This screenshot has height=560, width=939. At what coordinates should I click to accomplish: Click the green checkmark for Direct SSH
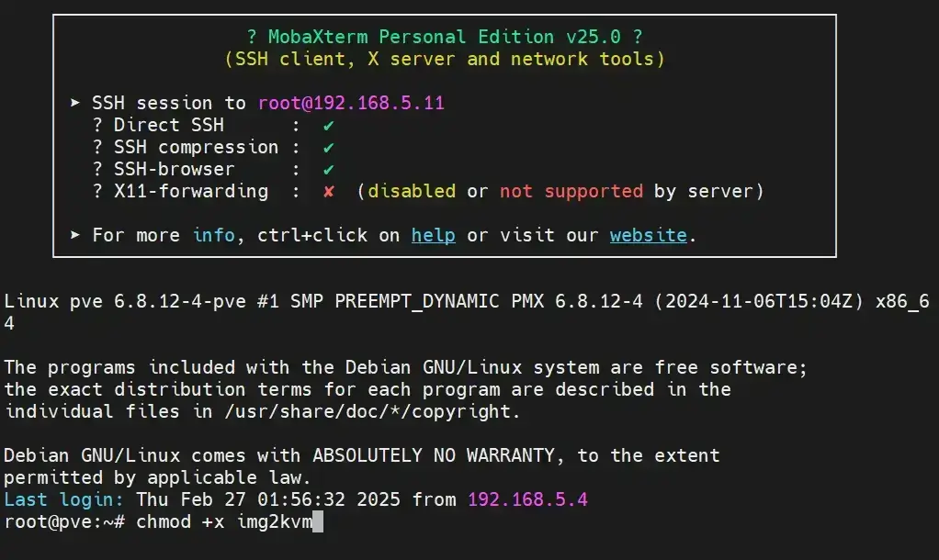pyautogui.click(x=328, y=125)
